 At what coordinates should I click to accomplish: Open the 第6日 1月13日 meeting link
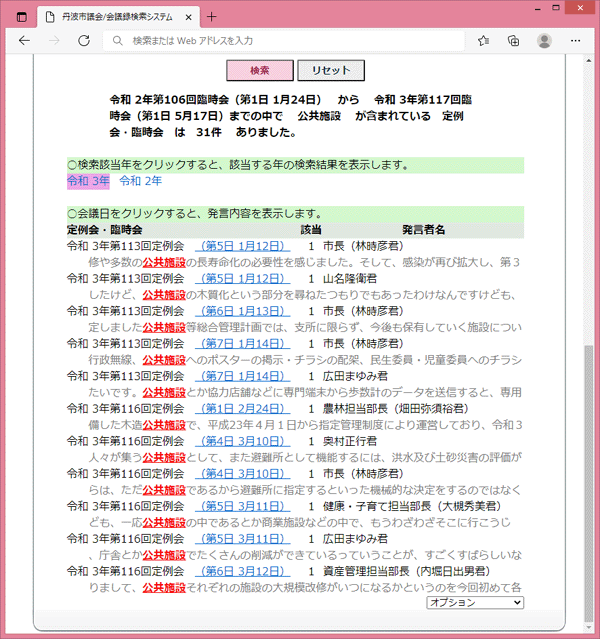(x=243, y=311)
